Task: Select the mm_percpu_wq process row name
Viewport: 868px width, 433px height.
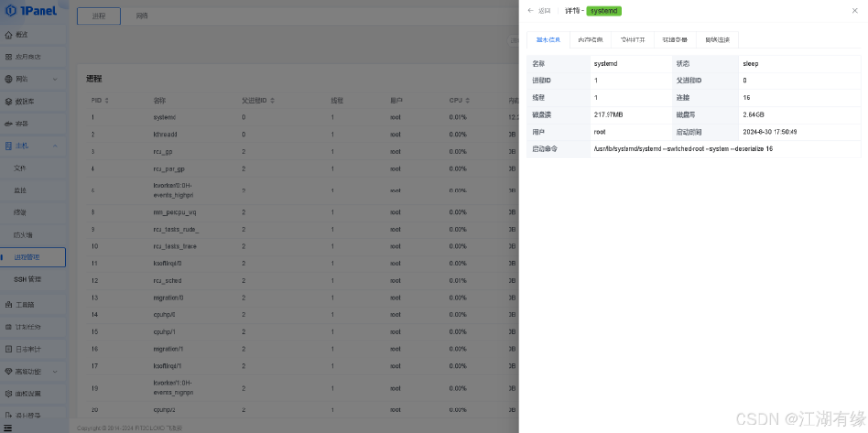Action: point(175,212)
